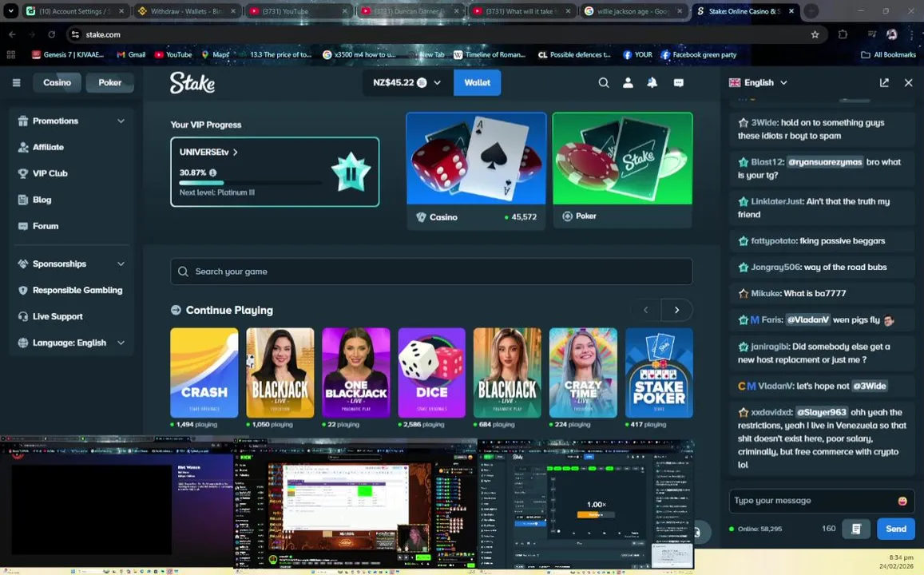
Task: Open the emoji picker in chat
Action: click(902, 501)
